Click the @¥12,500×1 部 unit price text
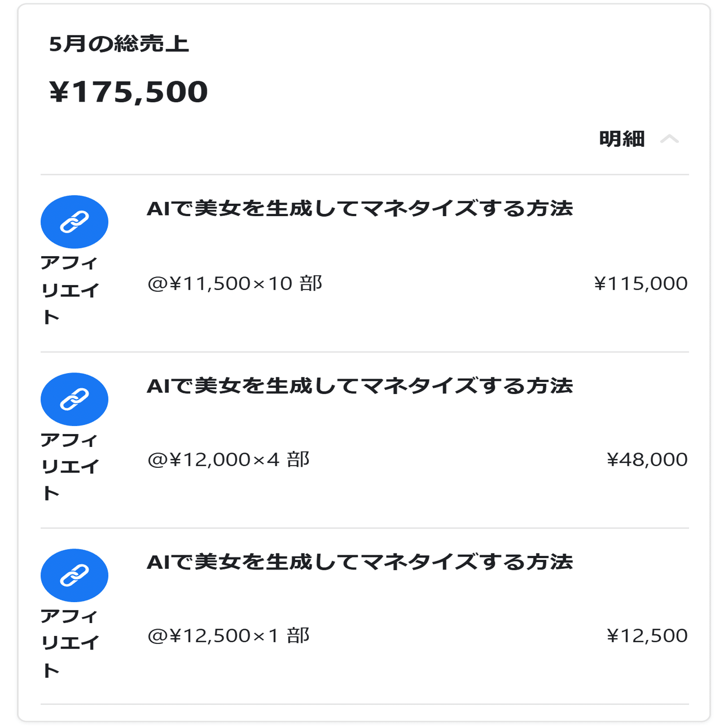Image resolution: width=728 pixels, height=728 pixels. pyautogui.click(x=229, y=636)
